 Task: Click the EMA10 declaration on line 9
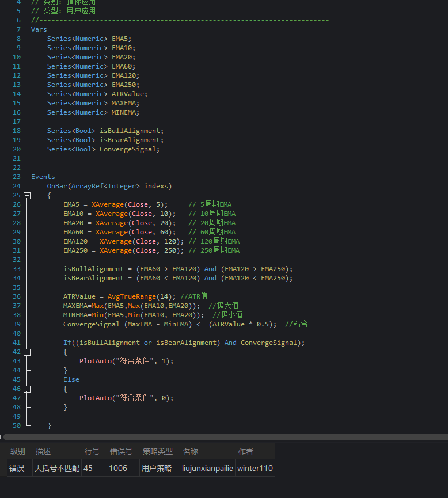[x=122, y=48]
